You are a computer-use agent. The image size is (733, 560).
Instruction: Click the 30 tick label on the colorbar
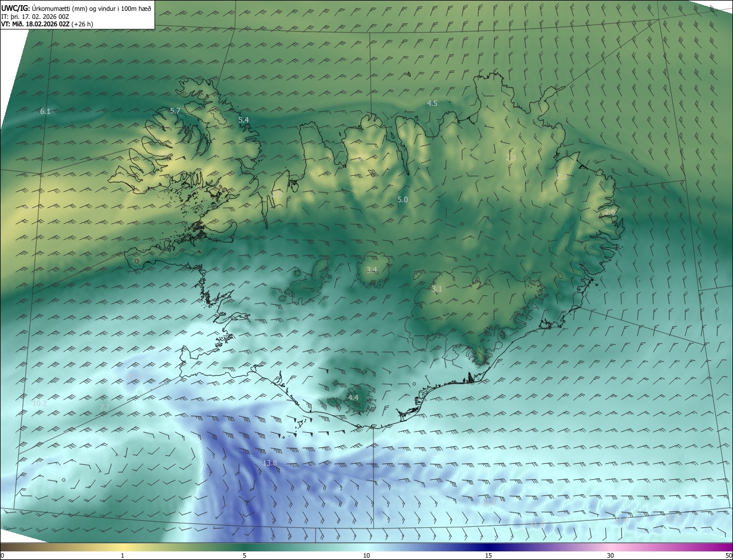[x=610, y=555]
